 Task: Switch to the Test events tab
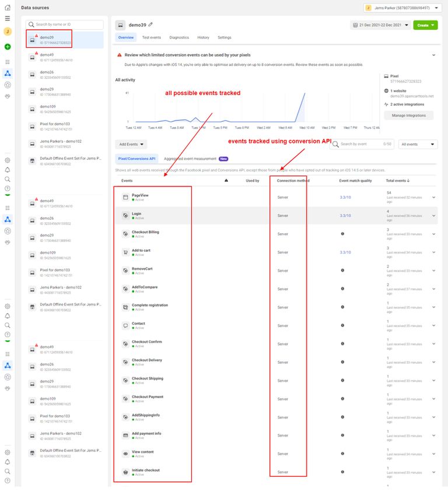pyautogui.click(x=152, y=37)
